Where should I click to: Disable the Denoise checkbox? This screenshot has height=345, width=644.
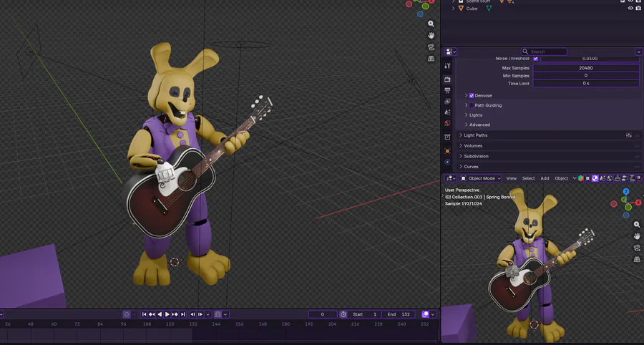(x=472, y=95)
